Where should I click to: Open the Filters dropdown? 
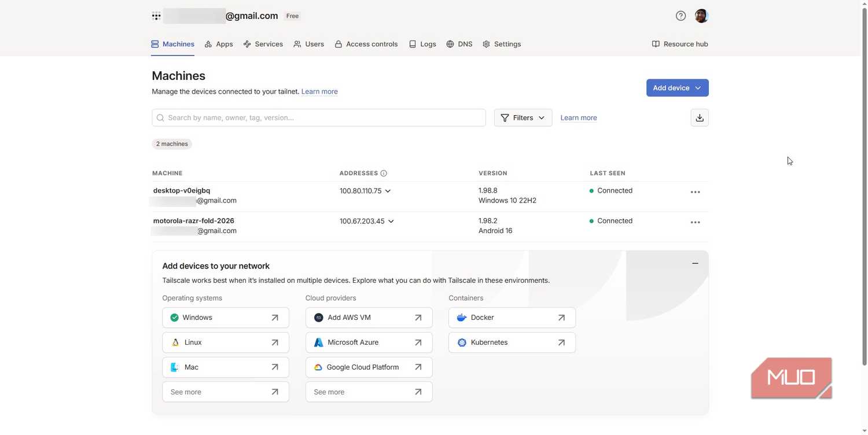523,117
